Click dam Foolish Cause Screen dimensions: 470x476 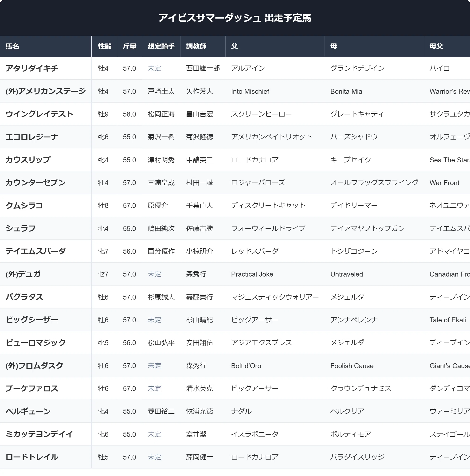pyautogui.click(x=352, y=366)
